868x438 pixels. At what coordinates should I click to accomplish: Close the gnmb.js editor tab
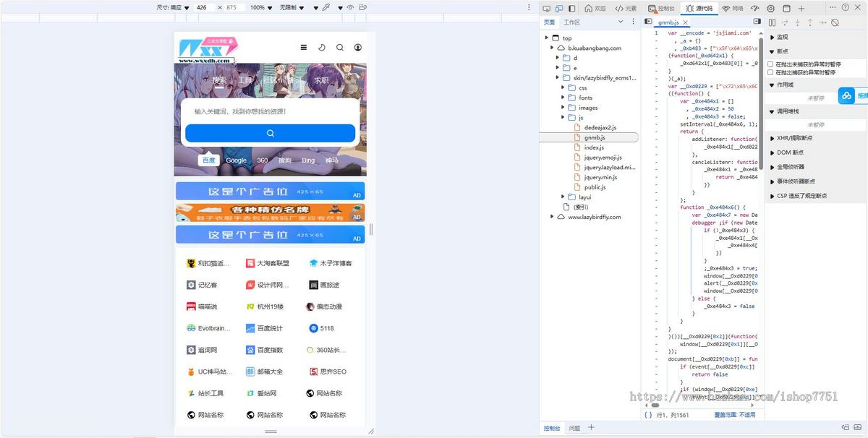coord(684,23)
